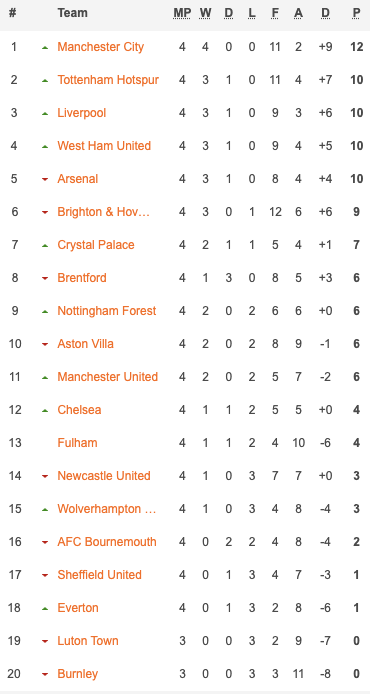Click green up arrow beside Manchester City
Screen dimensions: 370x694
45,47
